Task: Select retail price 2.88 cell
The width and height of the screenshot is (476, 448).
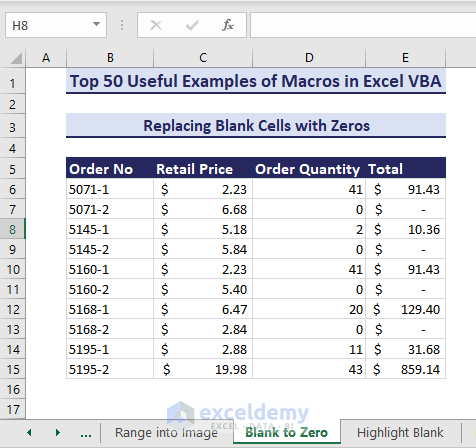Action: click(203, 349)
